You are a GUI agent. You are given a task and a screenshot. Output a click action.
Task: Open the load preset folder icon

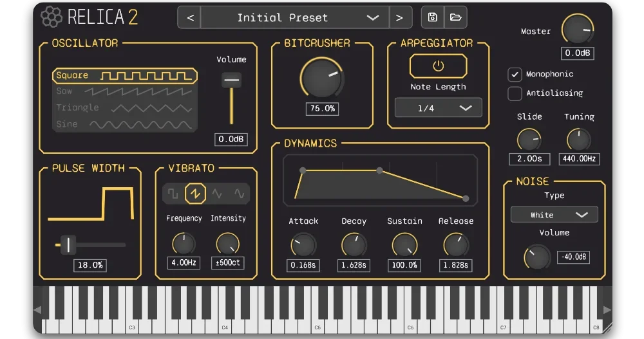click(x=455, y=17)
